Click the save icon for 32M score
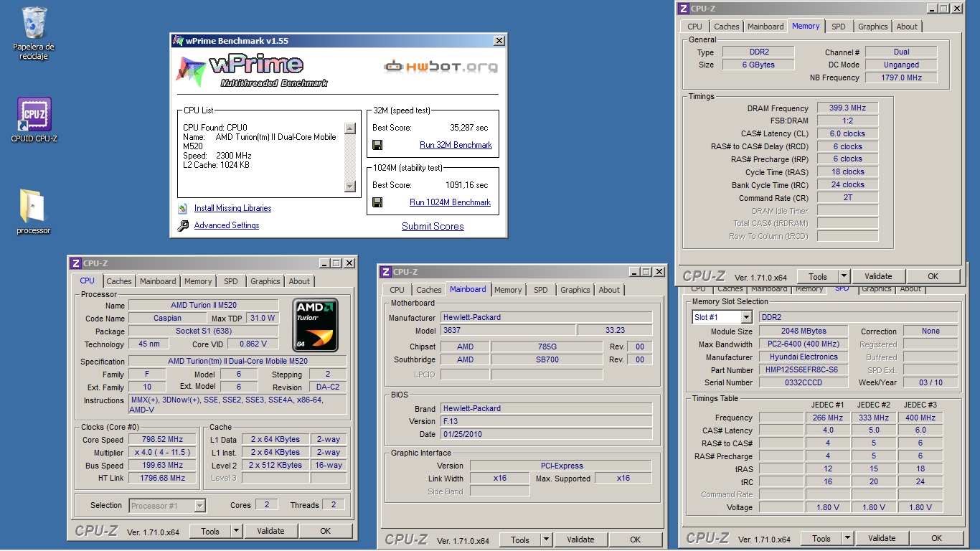Image resolution: width=980 pixels, height=551 pixels. click(377, 145)
